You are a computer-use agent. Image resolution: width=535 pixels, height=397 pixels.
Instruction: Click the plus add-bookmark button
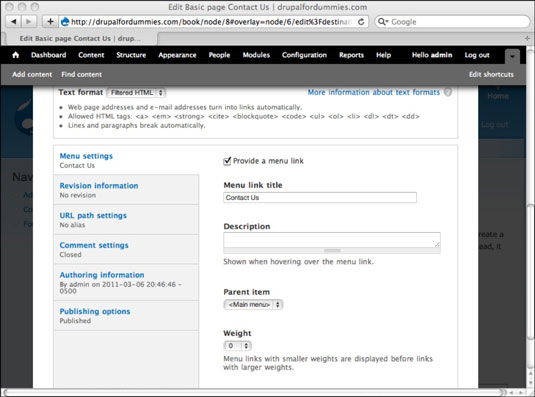pyautogui.click(x=50, y=21)
